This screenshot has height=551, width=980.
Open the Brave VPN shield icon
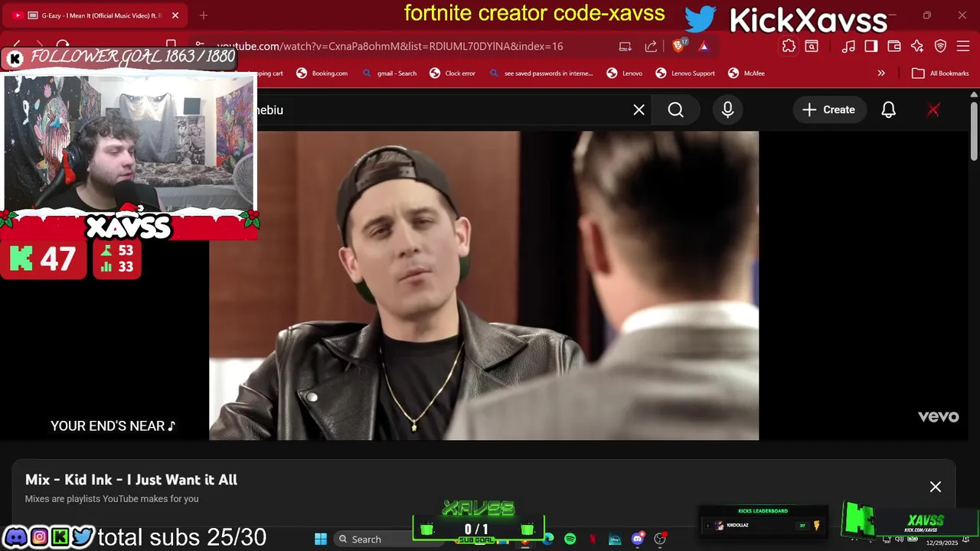click(941, 46)
